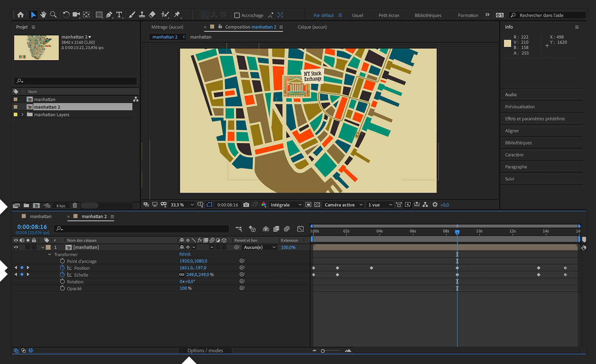Click the Home icon in toolbar
The width and height of the screenshot is (596, 364).
21,15
